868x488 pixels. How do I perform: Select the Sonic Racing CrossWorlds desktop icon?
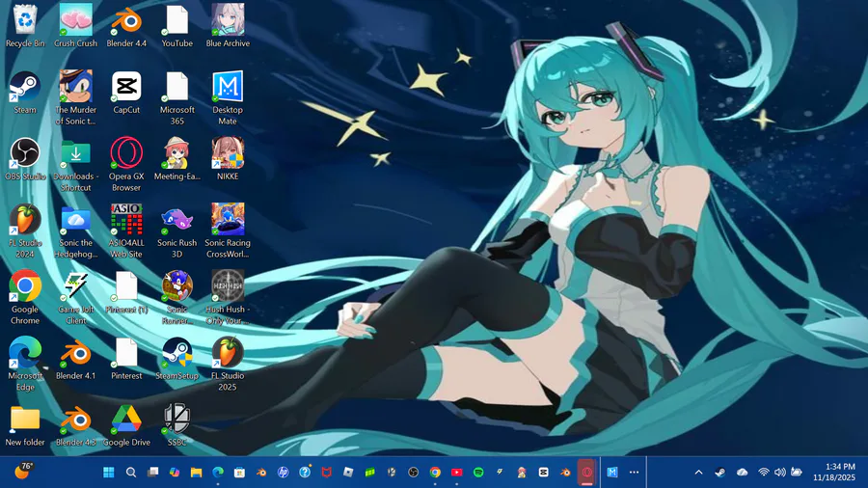point(228,231)
